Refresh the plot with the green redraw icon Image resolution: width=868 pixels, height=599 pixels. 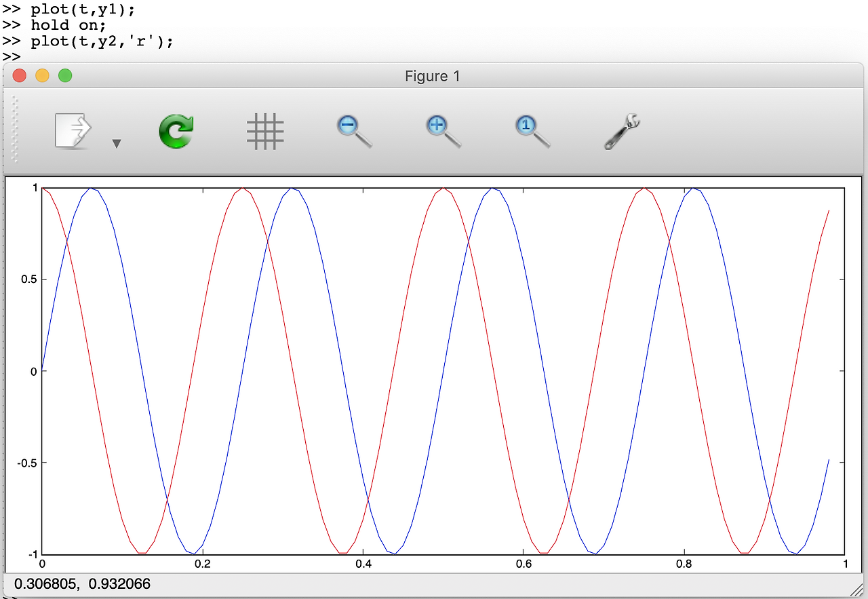pos(176,130)
